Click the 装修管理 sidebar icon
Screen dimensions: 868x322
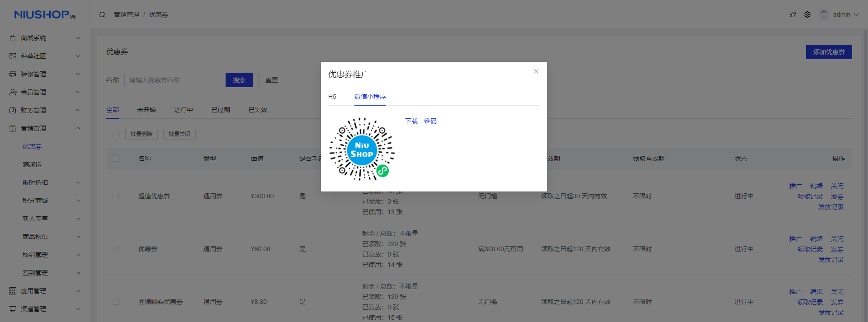coord(13,74)
